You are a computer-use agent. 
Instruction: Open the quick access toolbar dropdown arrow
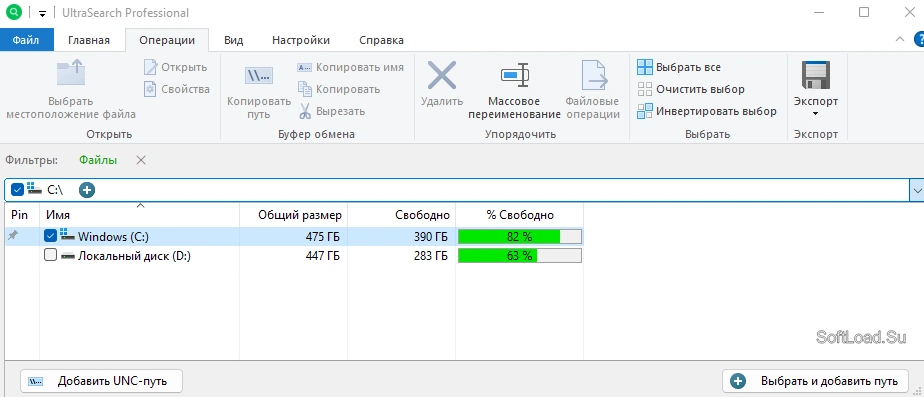click(42, 14)
